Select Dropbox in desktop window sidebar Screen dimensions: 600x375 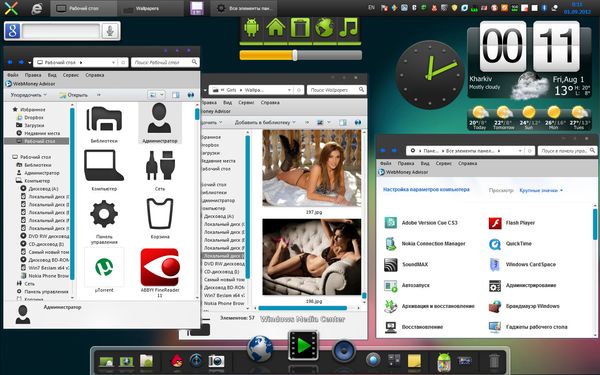(30, 117)
